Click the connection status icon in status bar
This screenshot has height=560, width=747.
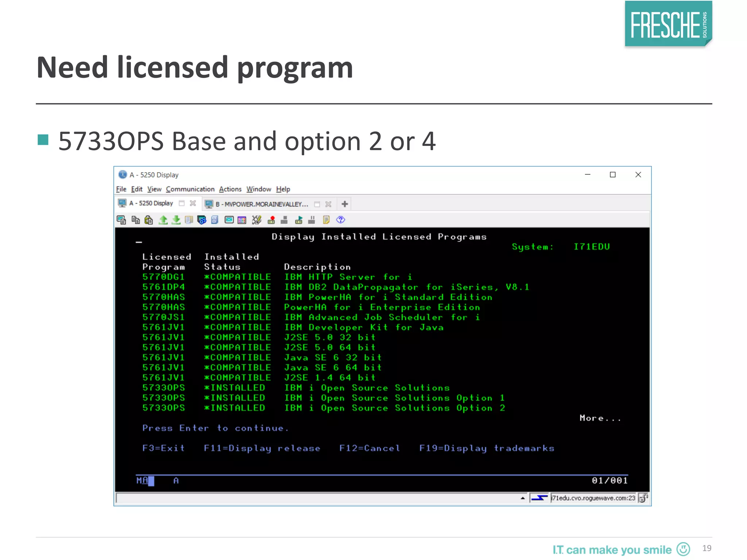click(539, 498)
